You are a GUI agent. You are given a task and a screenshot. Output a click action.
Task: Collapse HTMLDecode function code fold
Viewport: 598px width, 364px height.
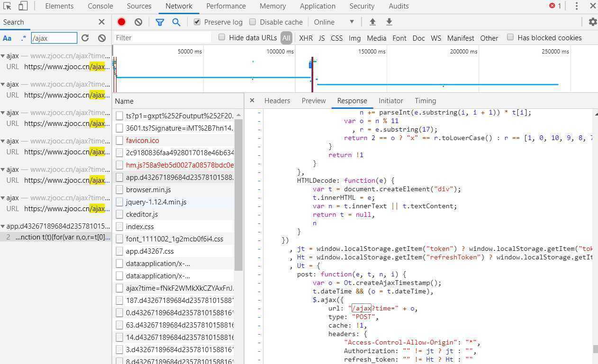(259, 181)
